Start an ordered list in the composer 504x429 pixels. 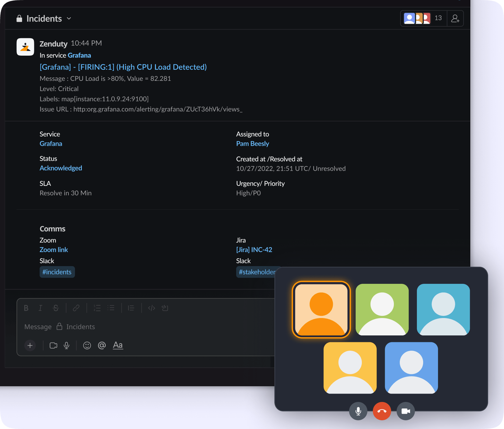97,308
